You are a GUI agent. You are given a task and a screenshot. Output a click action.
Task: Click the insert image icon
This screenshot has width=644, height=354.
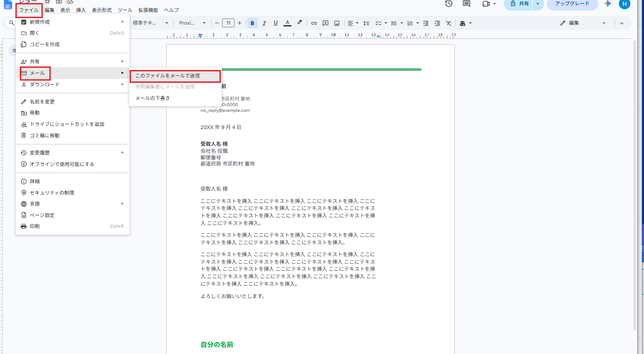[x=337, y=23]
